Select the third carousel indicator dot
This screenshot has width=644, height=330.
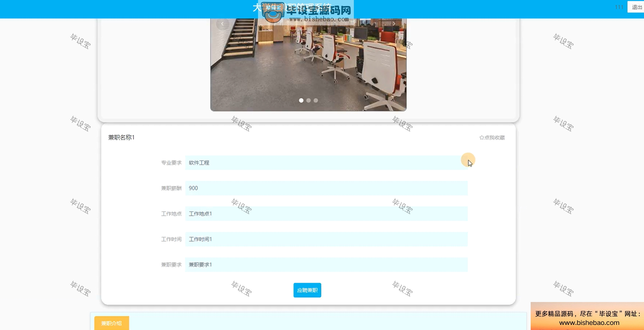[316, 100]
